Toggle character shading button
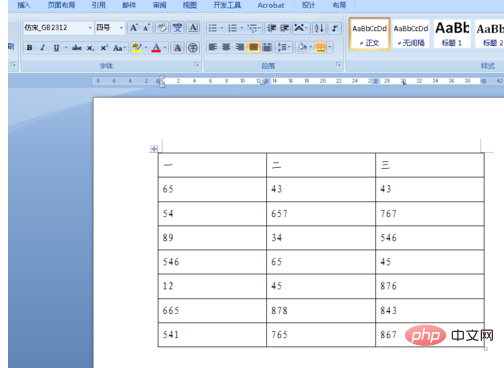Image resolution: width=504 pixels, height=368 pixels. pyautogui.click(x=178, y=48)
